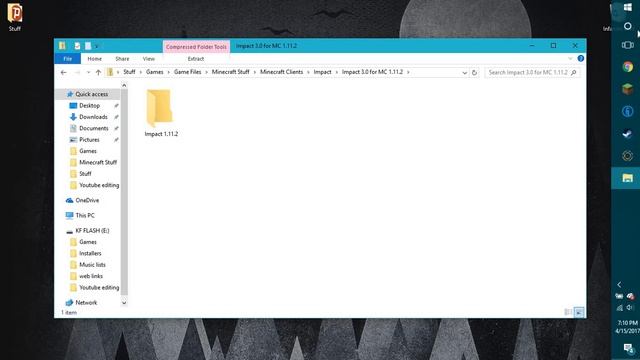
Task: Navigate to Game Files in address bar
Action: 187,72
